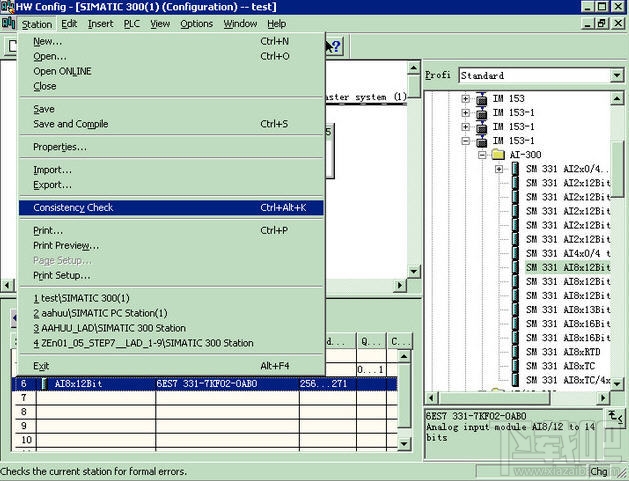Screen dimensions: 629x481
Task: Open Print Setup...
Action: 171,276
